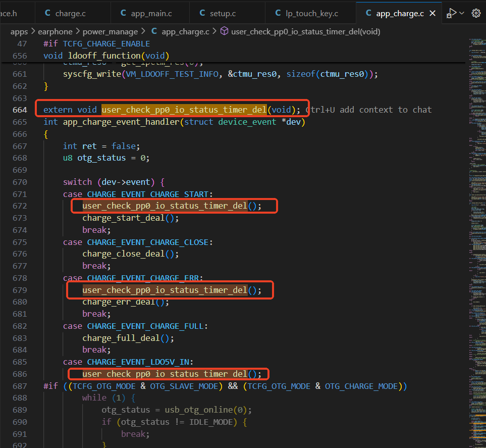Click 'charge_close_deal' call on line 676

[x=123, y=254]
